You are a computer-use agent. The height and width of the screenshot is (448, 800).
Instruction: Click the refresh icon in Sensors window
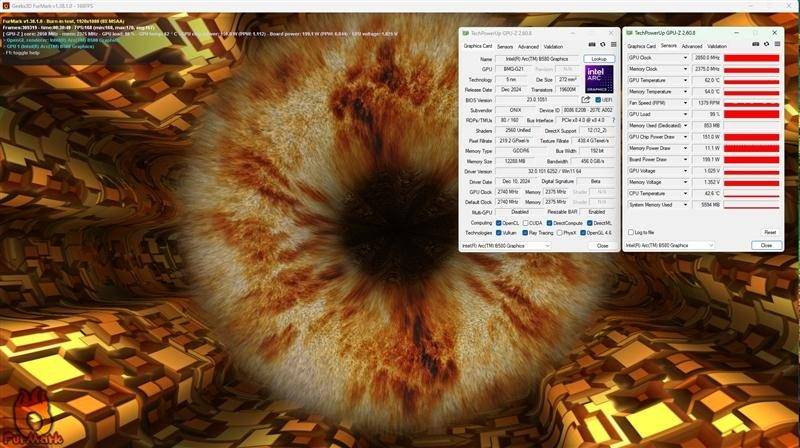[766, 44]
